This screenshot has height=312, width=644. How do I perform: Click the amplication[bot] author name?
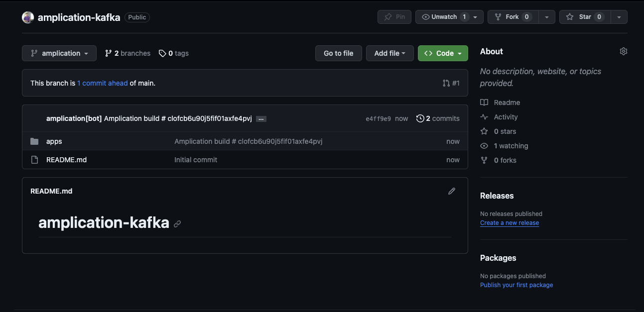(74, 118)
